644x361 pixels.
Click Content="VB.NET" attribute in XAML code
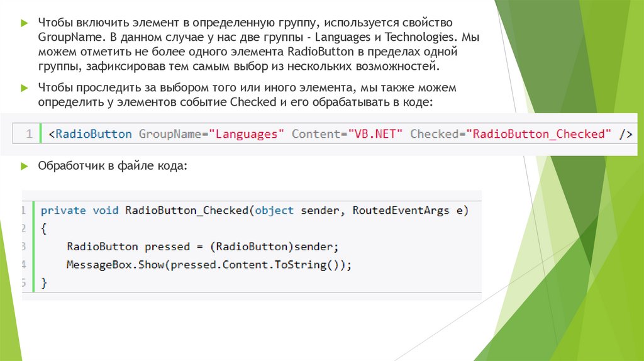click(347, 134)
